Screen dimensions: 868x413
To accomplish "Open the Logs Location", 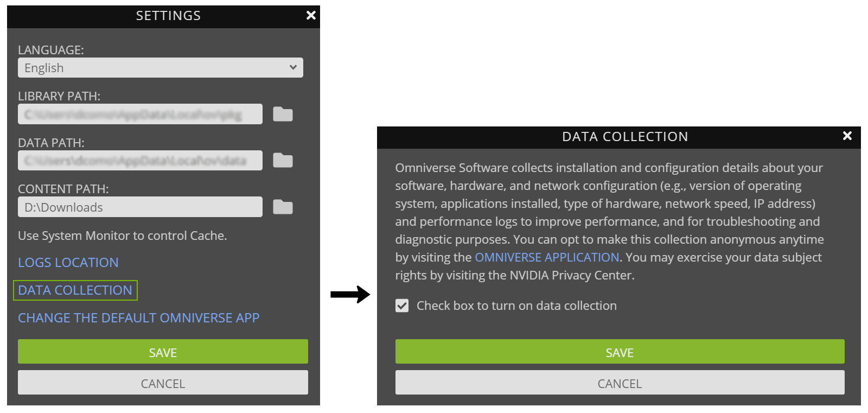I will click(x=68, y=262).
